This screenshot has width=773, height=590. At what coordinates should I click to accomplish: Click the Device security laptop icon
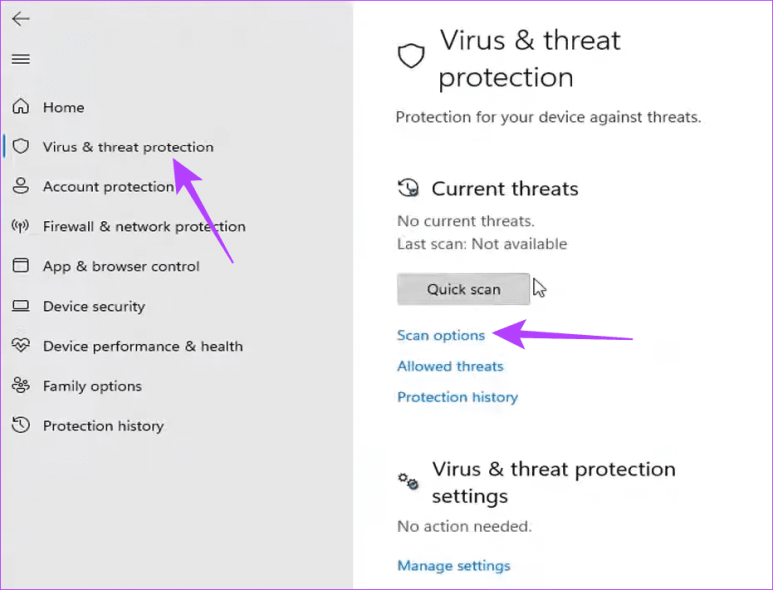coord(20,306)
